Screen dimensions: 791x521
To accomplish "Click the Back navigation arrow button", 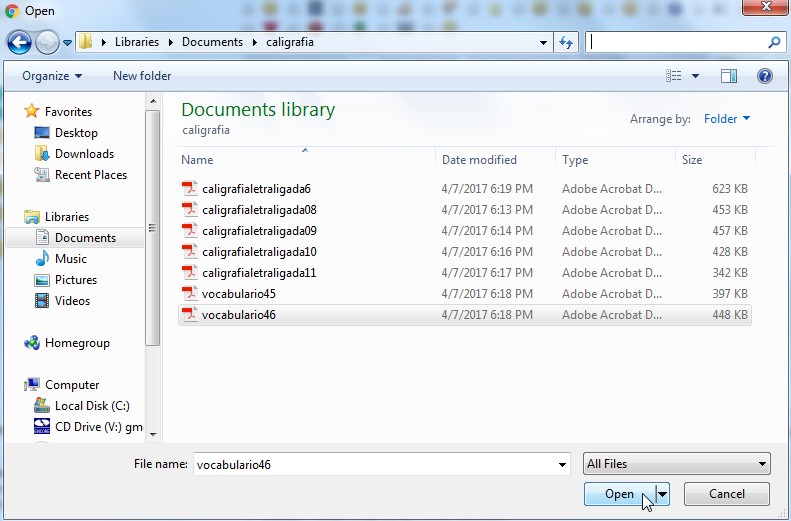I will [x=19, y=42].
